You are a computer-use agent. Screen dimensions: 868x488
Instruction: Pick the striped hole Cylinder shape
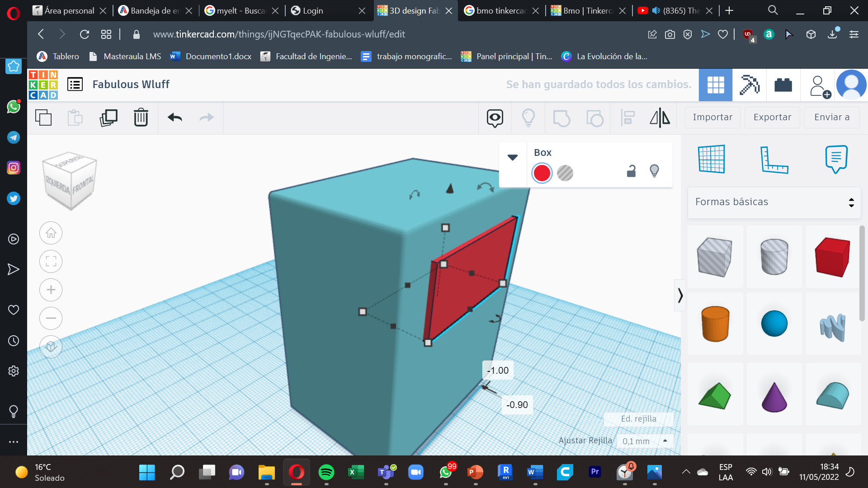[774, 257]
